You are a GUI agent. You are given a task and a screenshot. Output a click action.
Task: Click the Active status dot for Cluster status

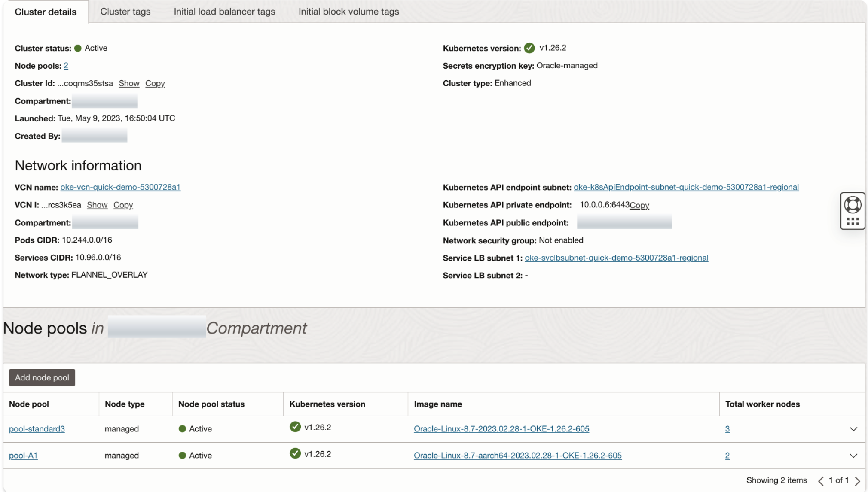click(78, 48)
